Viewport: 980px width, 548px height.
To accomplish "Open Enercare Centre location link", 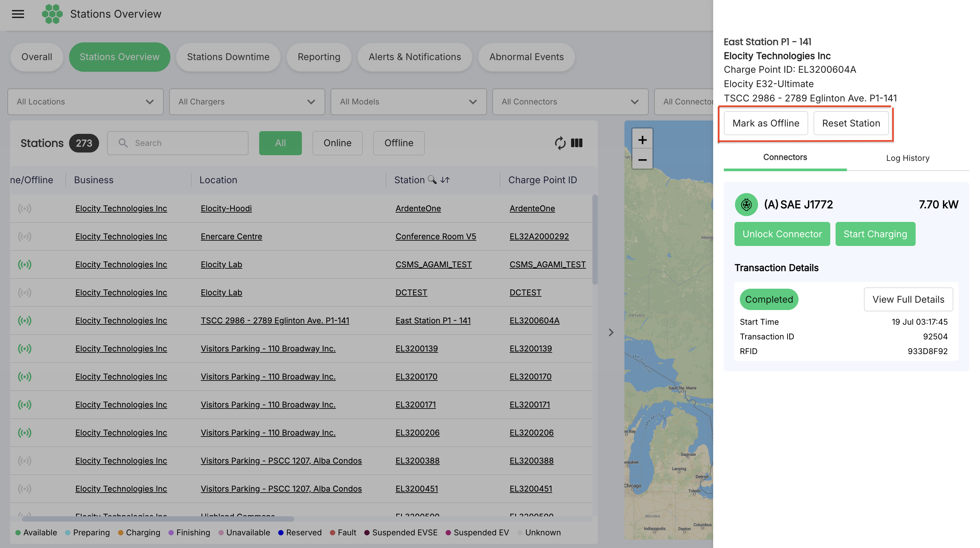I will click(x=231, y=237).
